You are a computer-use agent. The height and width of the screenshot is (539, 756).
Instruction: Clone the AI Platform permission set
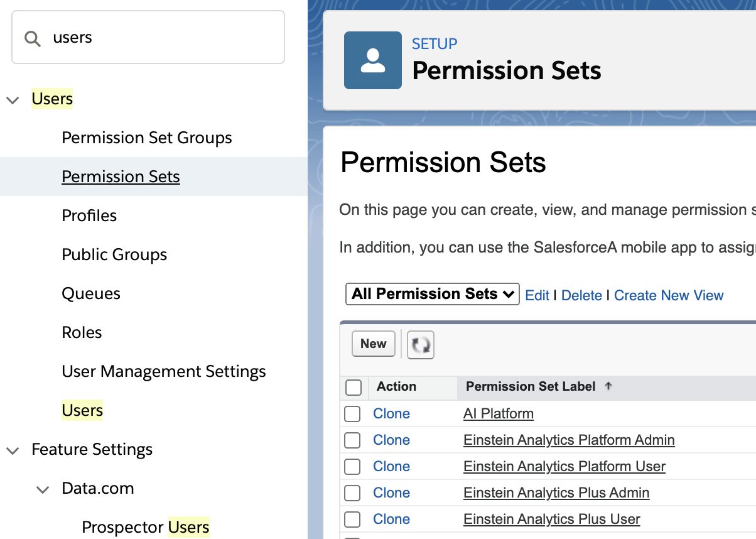[x=391, y=414]
